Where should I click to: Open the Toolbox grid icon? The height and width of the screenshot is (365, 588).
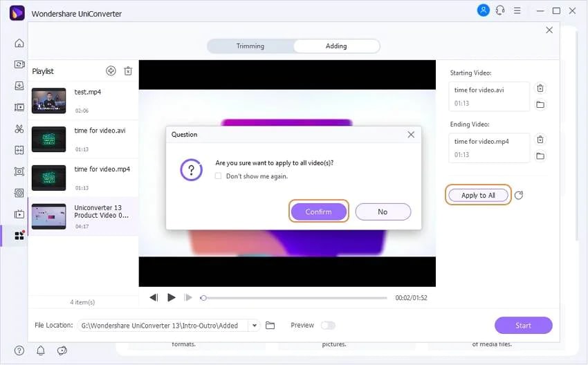point(19,235)
